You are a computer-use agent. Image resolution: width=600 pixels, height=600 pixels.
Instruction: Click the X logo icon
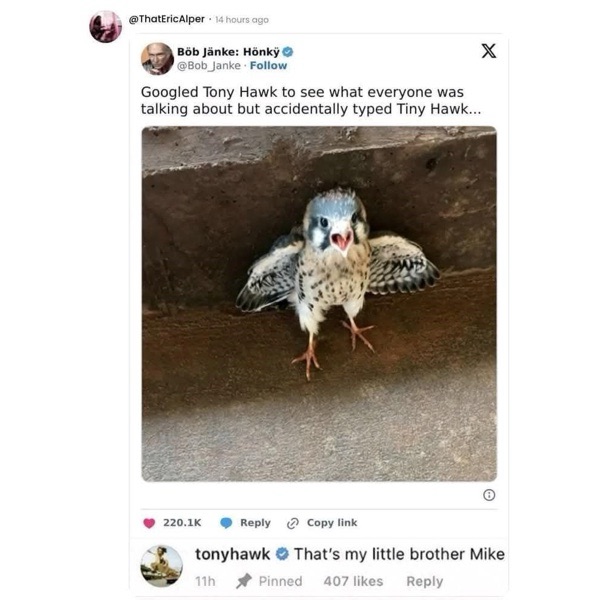coord(489,51)
